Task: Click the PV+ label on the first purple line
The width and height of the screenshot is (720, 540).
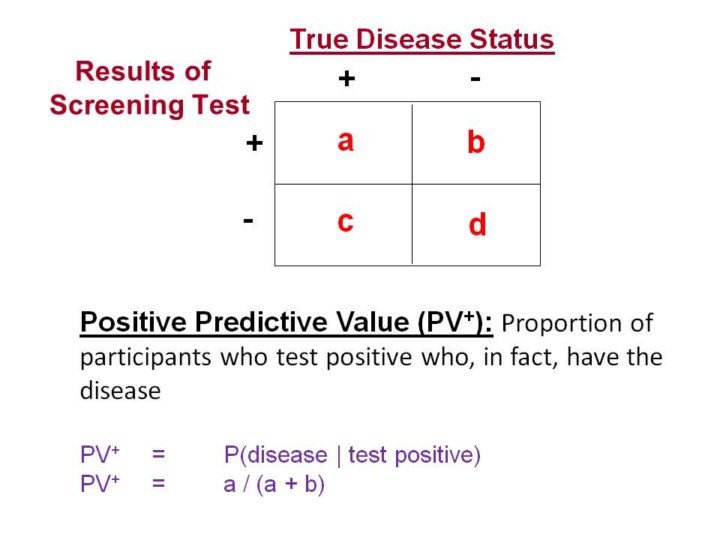Action: click(x=99, y=455)
